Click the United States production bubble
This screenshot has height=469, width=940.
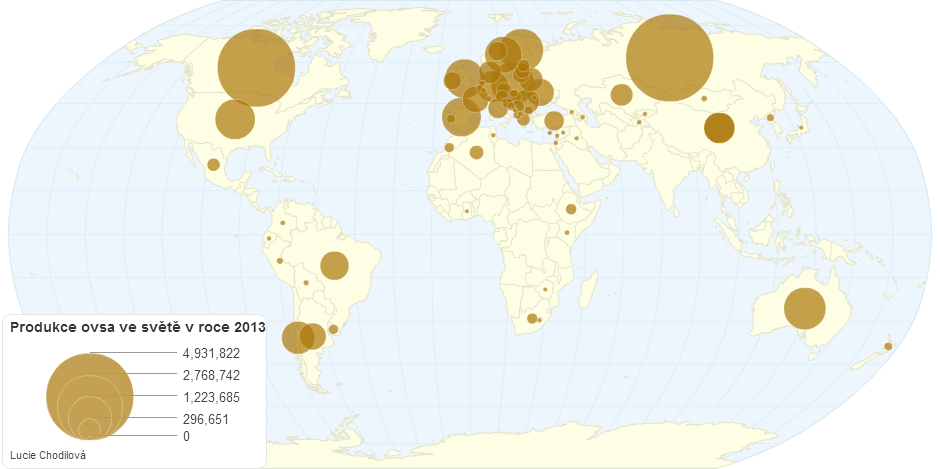[234, 119]
